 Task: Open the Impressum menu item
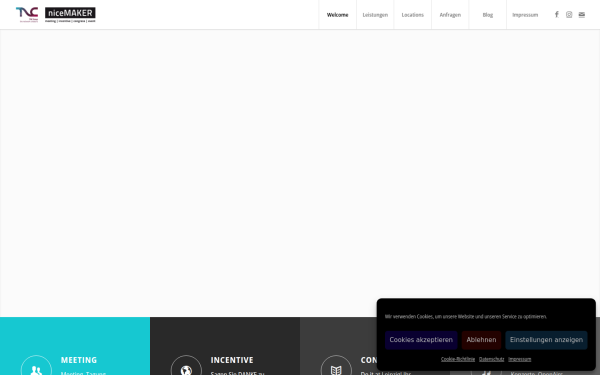click(x=525, y=15)
